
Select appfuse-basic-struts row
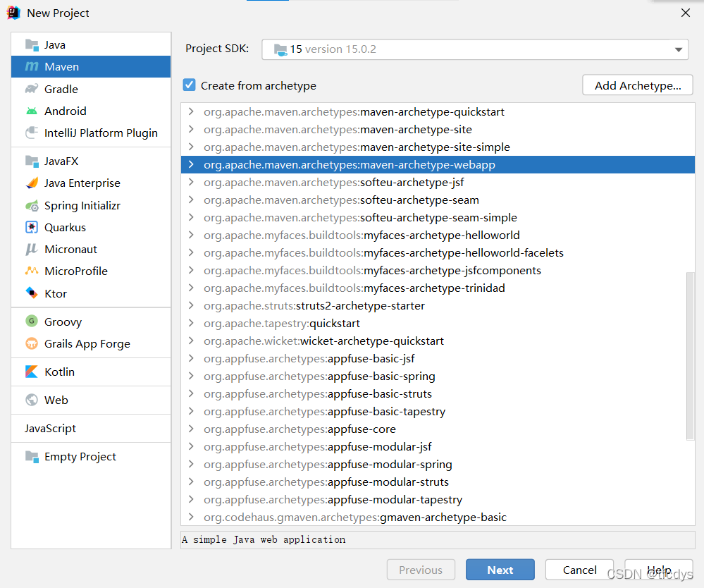click(438, 394)
